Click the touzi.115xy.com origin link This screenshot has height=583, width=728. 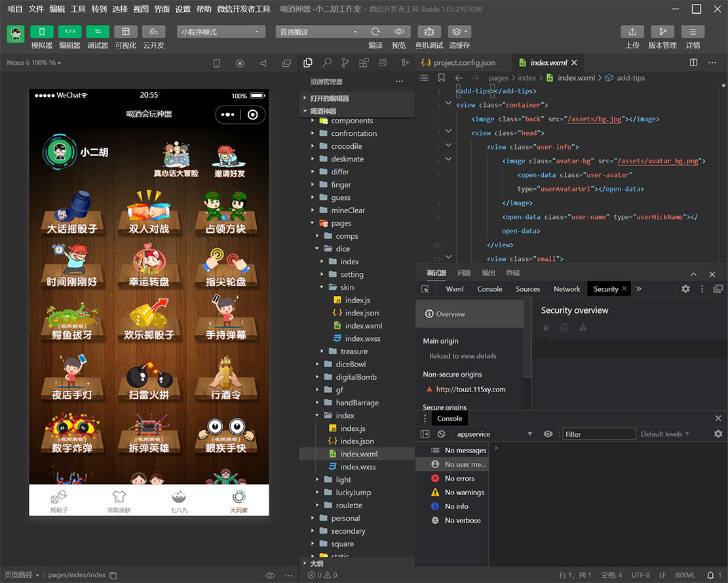(470, 390)
